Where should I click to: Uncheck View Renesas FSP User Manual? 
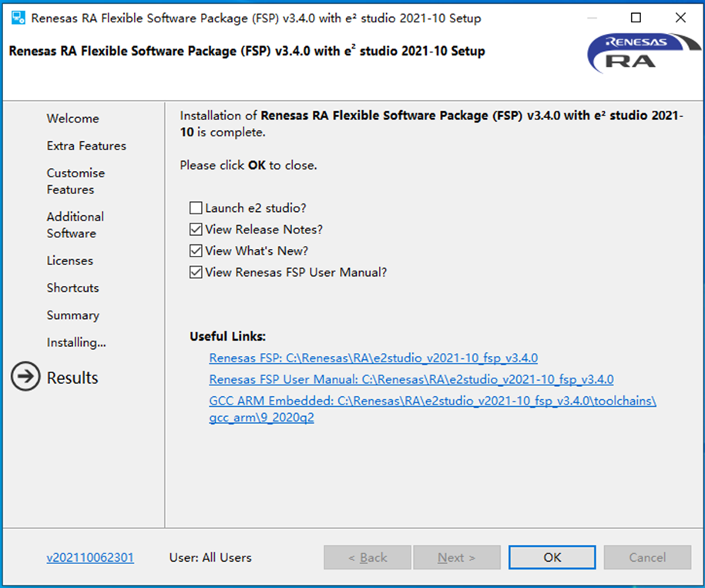196,273
